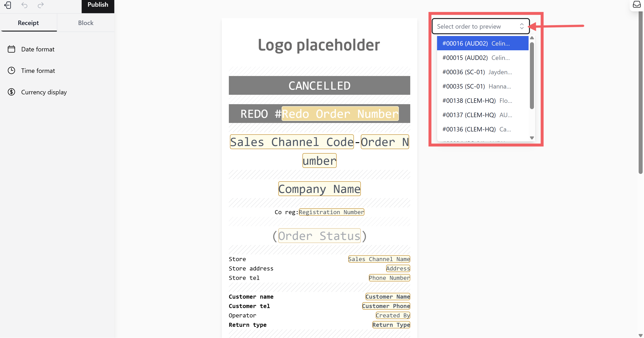Switch to the Block tab

(85, 23)
